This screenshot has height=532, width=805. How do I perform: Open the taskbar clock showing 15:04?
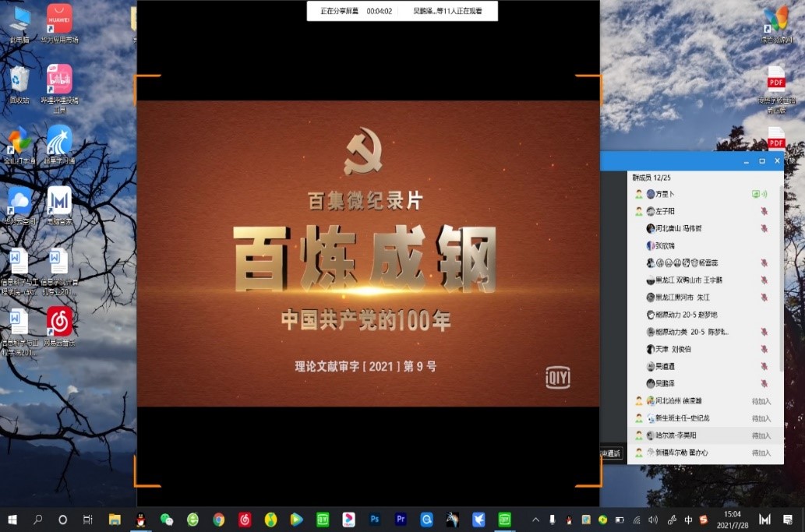(x=733, y=520)
